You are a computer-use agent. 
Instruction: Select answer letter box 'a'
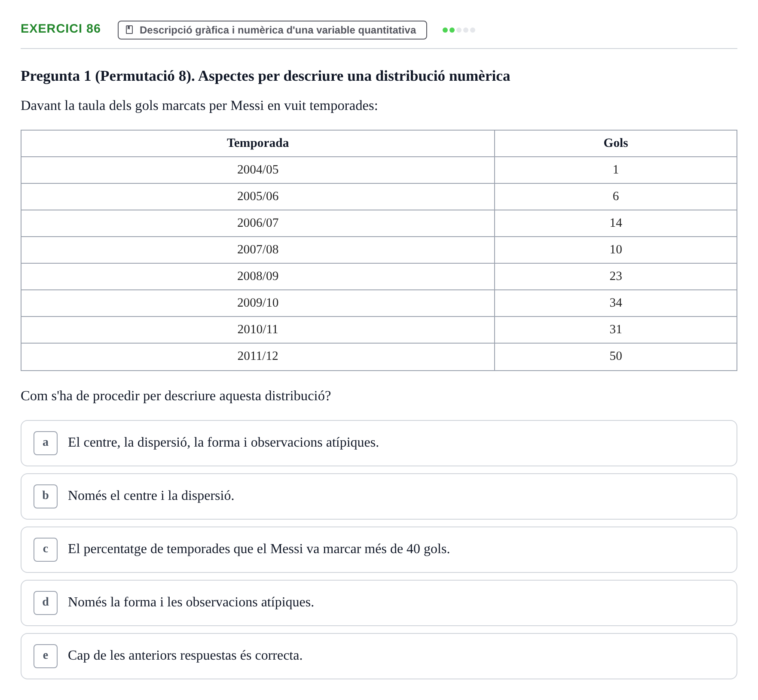[x=46, y=443]
